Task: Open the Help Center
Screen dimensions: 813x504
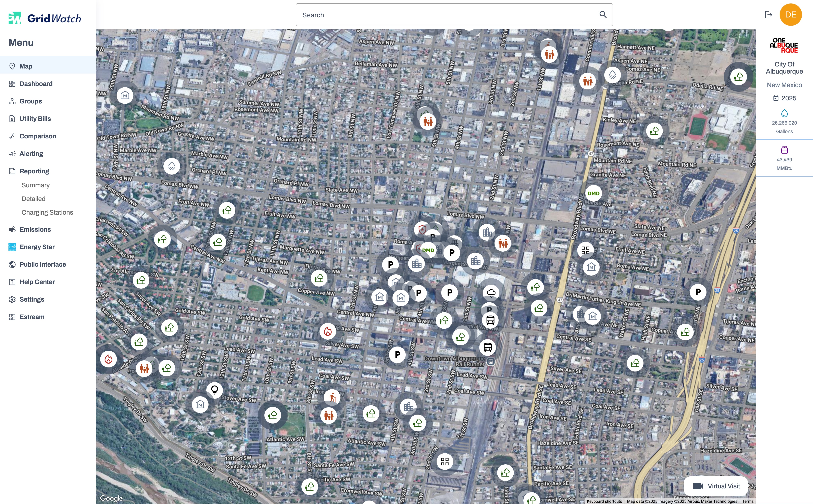Action: [48, 282]
